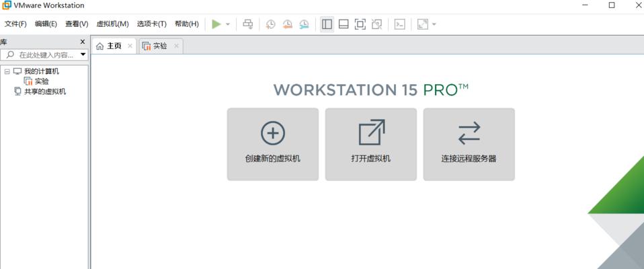Click the 创建新的虚拟机 button
The height and width of the screenshot is (269, 644).
pos(273,144)
